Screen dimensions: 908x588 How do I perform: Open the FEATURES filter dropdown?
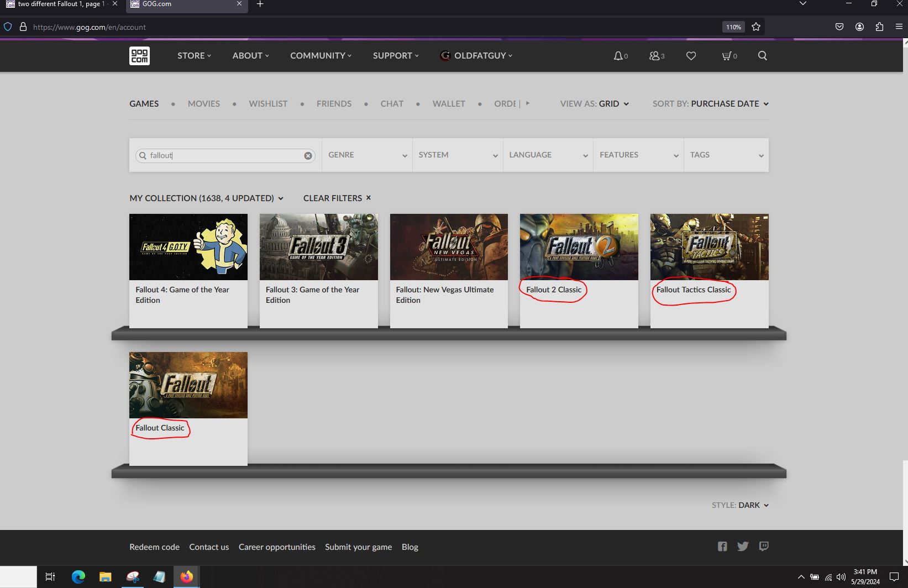[x=638, y=155]
